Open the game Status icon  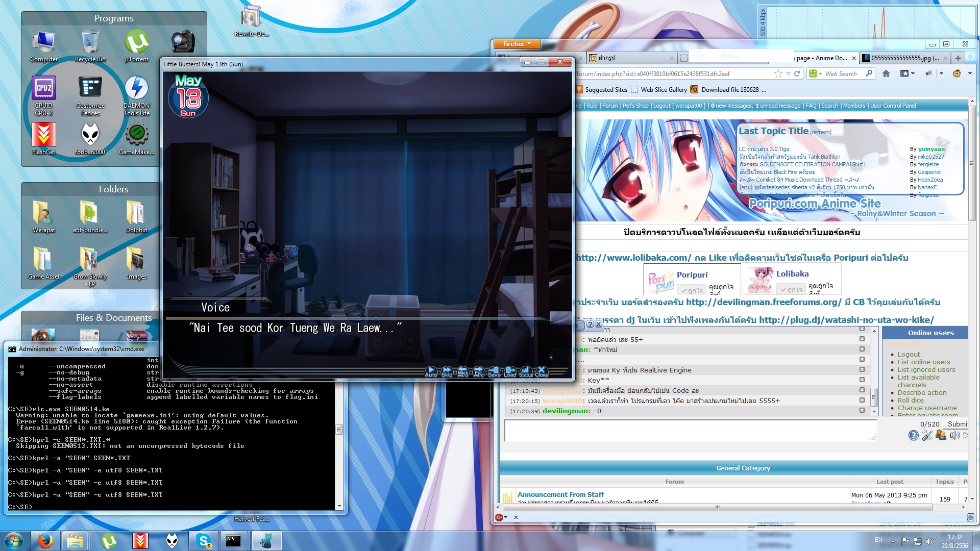pyautogui.click(x=526, y=371)
